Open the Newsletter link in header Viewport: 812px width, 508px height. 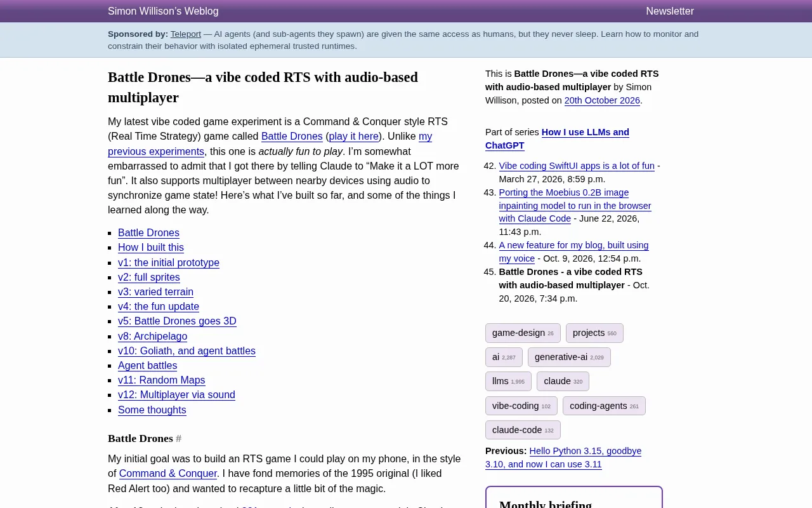tap(670, 11)
